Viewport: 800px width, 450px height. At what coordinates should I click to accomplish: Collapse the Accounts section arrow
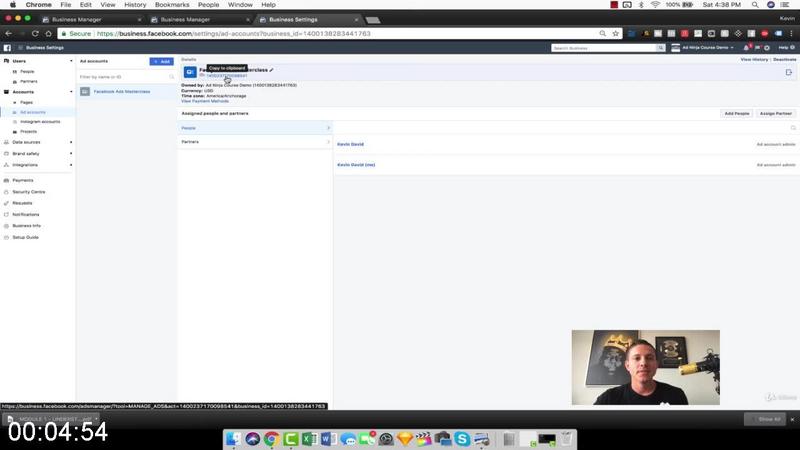point(71,92)
